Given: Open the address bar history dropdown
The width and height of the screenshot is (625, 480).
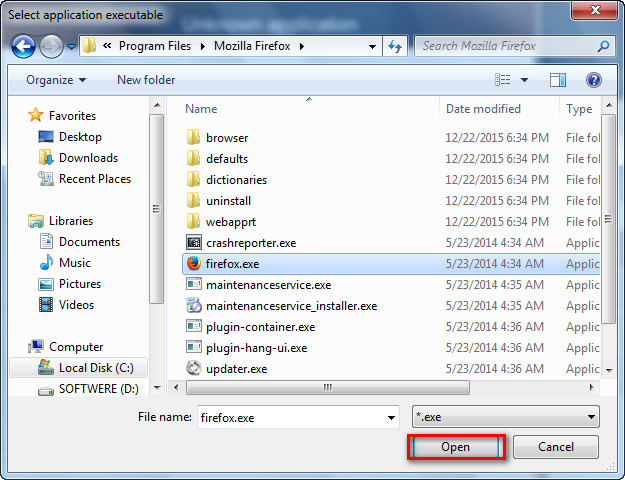Looking at the screenshot, I should 372,47.
